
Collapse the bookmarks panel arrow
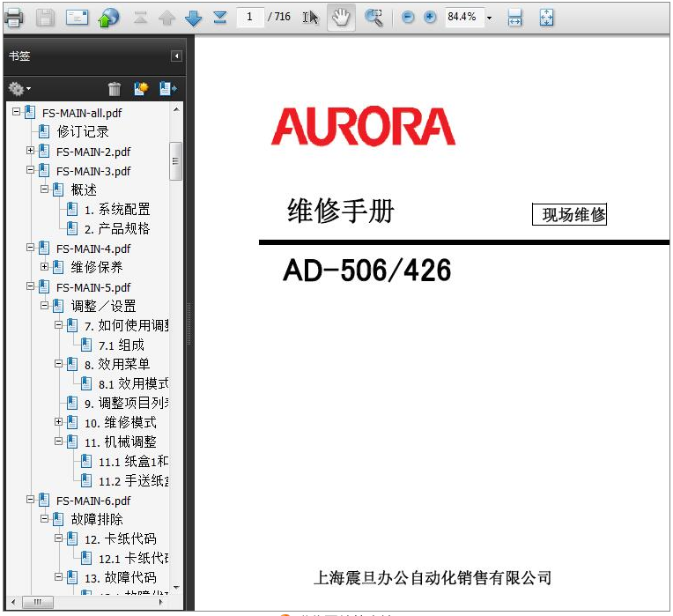(x=176, y=56)
